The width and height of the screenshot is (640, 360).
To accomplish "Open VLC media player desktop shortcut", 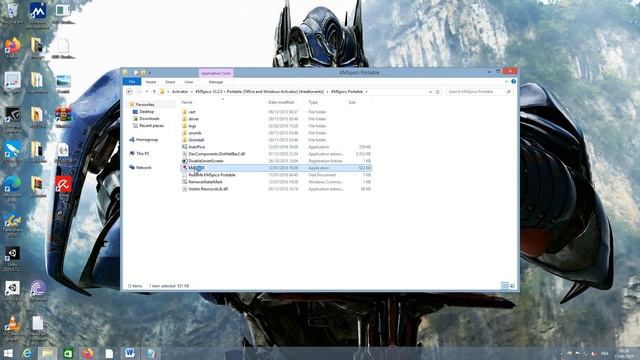I will click(x=12, y=329).
